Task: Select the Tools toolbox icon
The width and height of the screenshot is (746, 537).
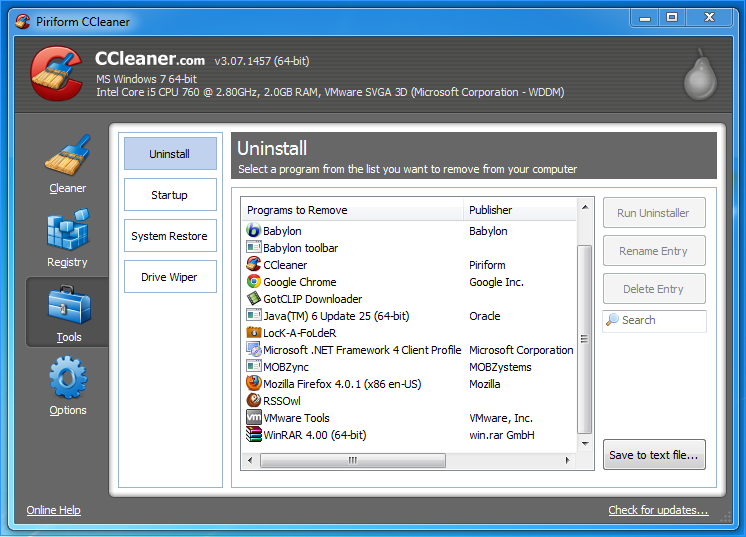Action: tap(69, 305)
